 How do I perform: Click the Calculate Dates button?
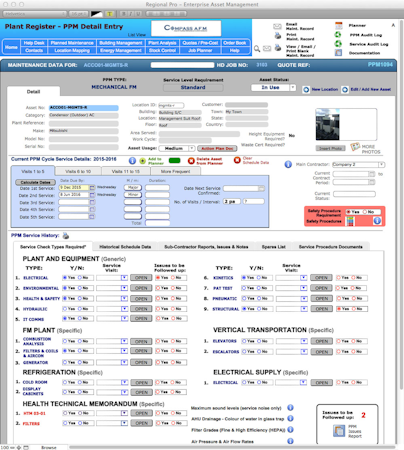click(35, 183)
